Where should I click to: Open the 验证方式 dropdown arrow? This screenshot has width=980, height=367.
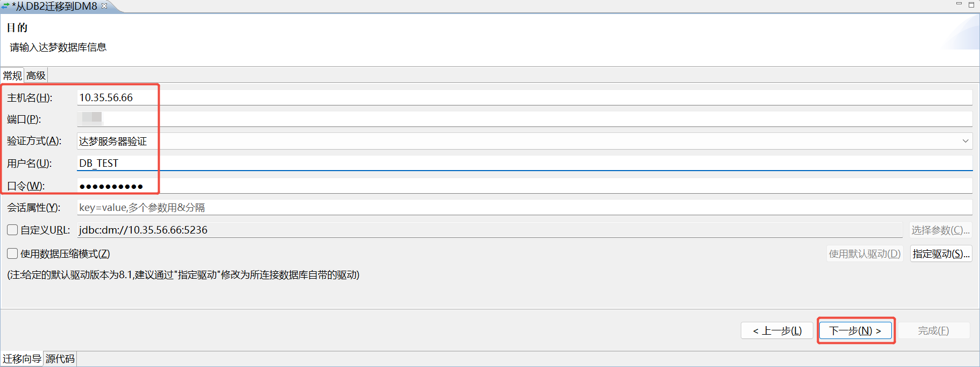[x=965, y=141]
